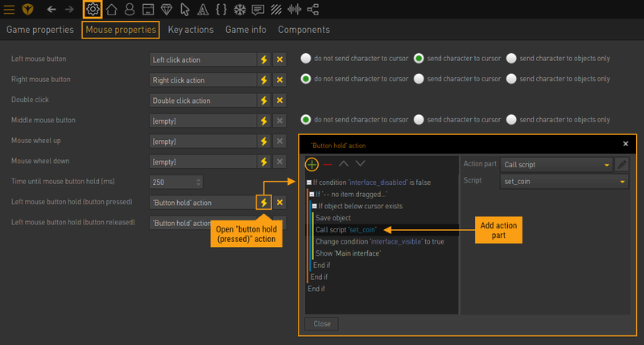Image resolution: width=644 pixels, height=345 pixels.
Task: Select right button 'send character to objects only'
Action: pos(511,79)
